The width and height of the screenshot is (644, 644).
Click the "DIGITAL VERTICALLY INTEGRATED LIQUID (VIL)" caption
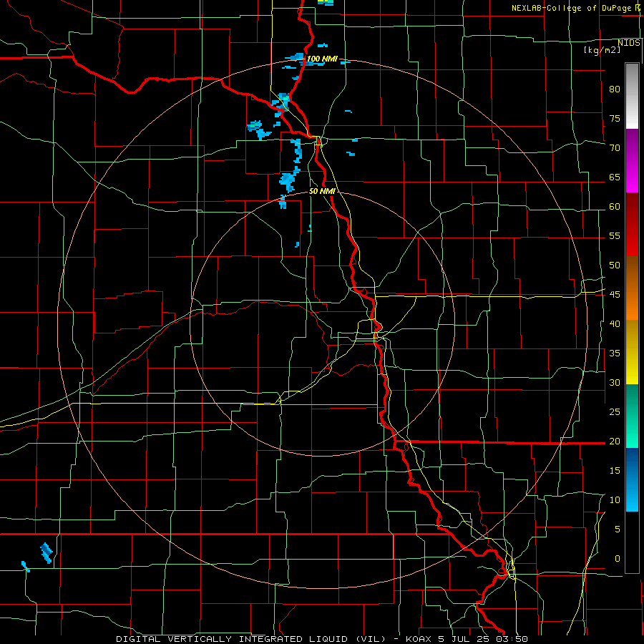pos(250,639)
